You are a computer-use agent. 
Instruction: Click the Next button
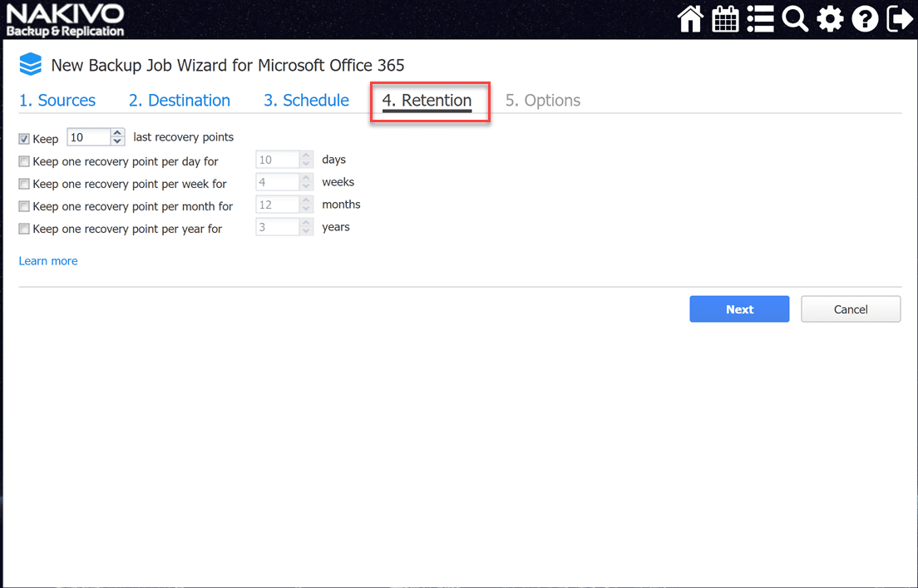739,309
